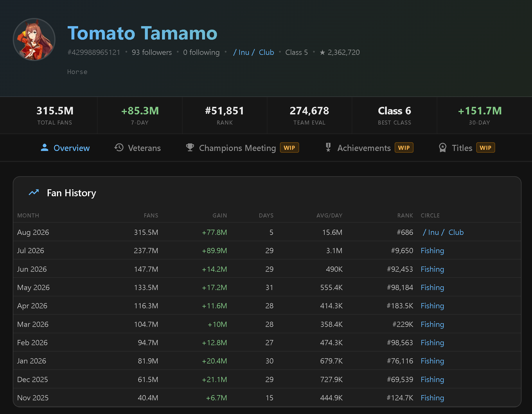The width and height of the screenshot is (532, 414).
Task: Open Fishing circle link in Feb 2026 row
Action: 432,343
